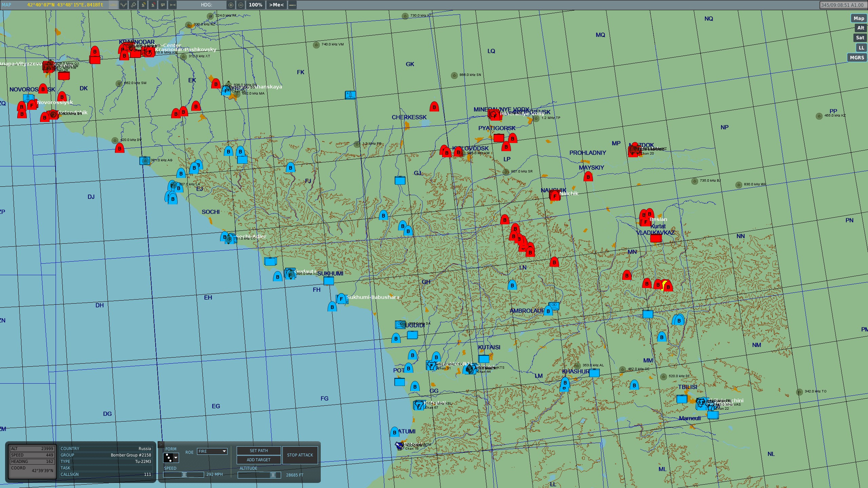Switch to the Map view tab
This screenshot has width=868, height=488.
[859, 18]
